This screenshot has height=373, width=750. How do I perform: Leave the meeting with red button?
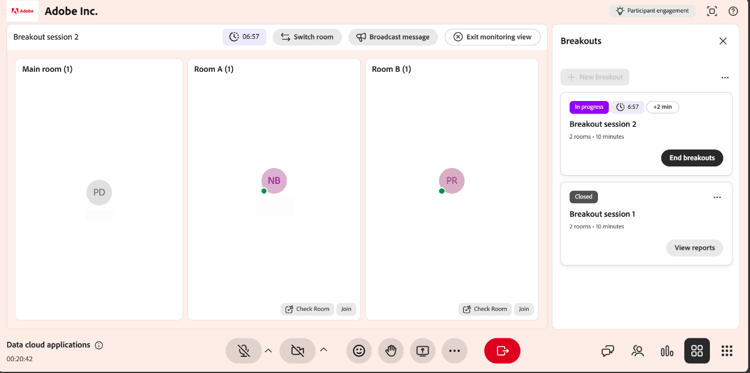502,351
